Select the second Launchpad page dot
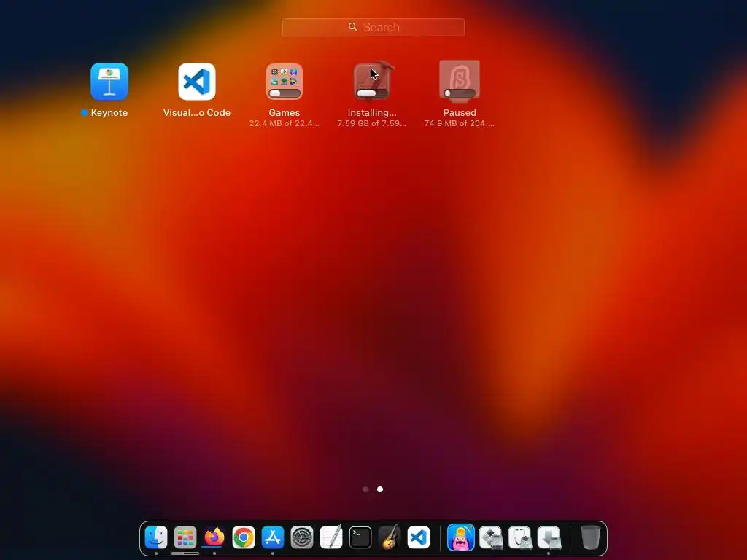This screenshot has width=747, height=560. [379, 489]
